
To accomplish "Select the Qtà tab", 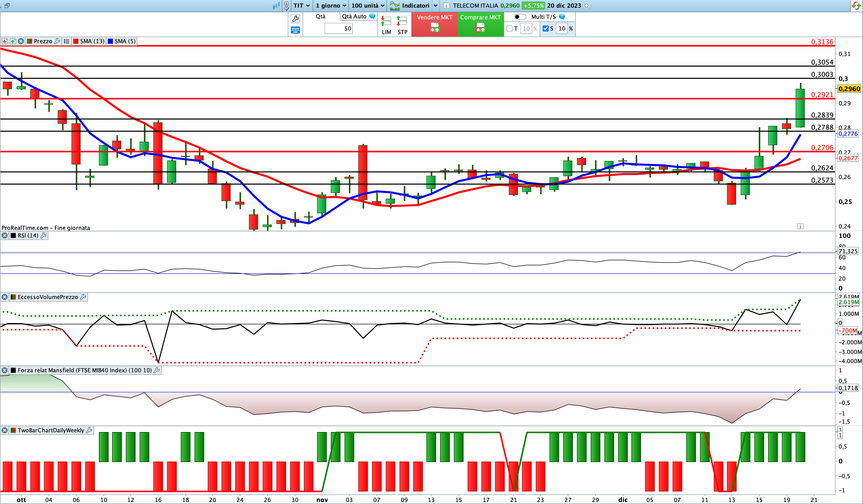I will point(321,16).
